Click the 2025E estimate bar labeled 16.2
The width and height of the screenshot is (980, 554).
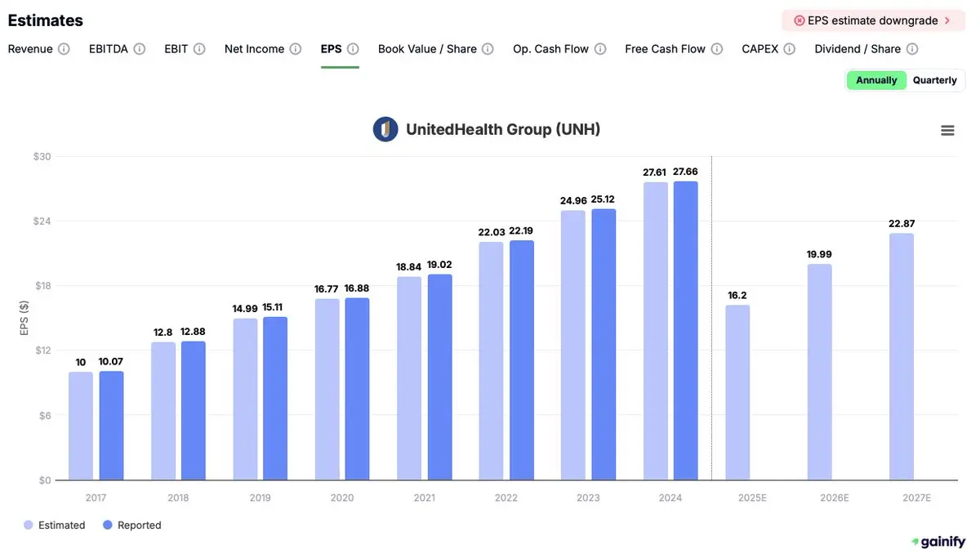point(737,393)
